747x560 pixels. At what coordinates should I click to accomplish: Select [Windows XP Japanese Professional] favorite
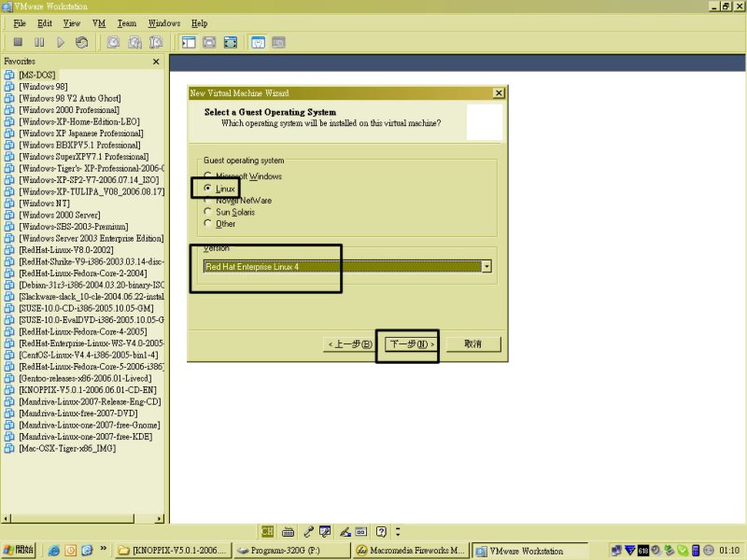[x=81, y=133]
